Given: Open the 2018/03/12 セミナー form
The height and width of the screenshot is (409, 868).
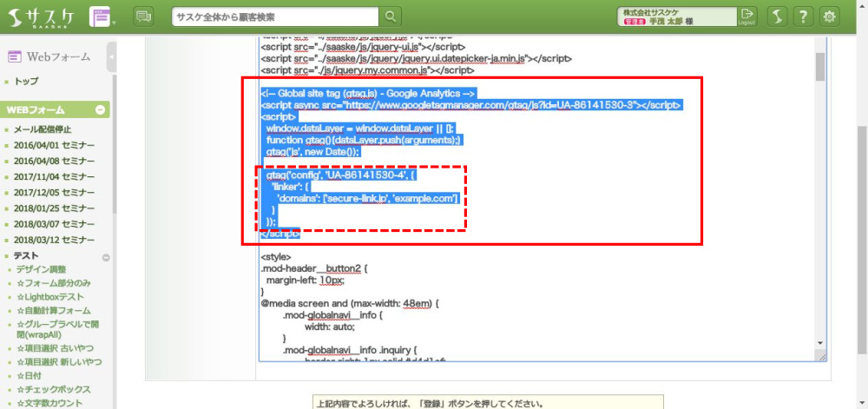Looking at the screenshot, I should 54,241.
